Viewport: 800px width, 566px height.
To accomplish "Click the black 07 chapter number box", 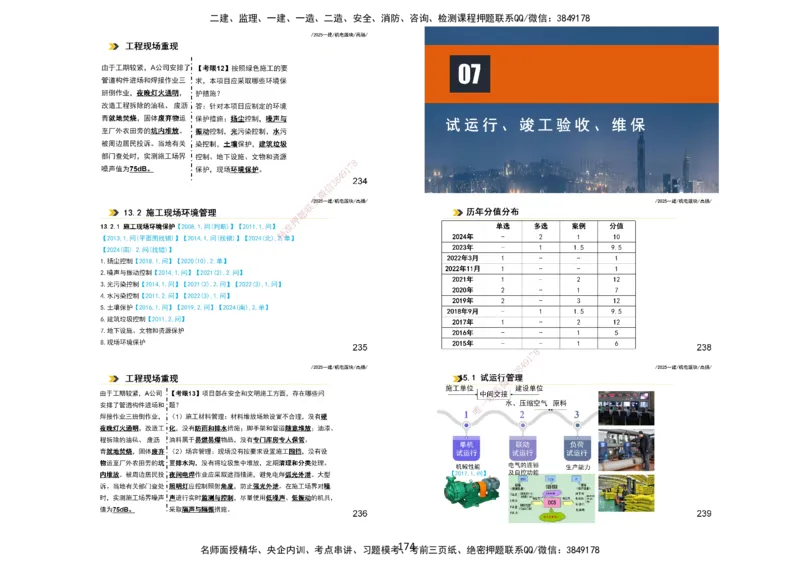I will coord(469,74).
